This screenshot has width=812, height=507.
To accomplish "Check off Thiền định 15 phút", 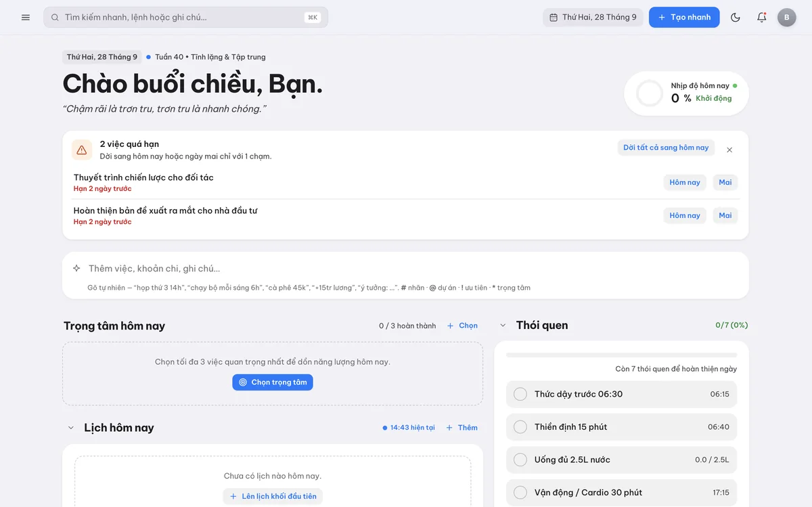I will pyautogui.click(x=520, y=427).
